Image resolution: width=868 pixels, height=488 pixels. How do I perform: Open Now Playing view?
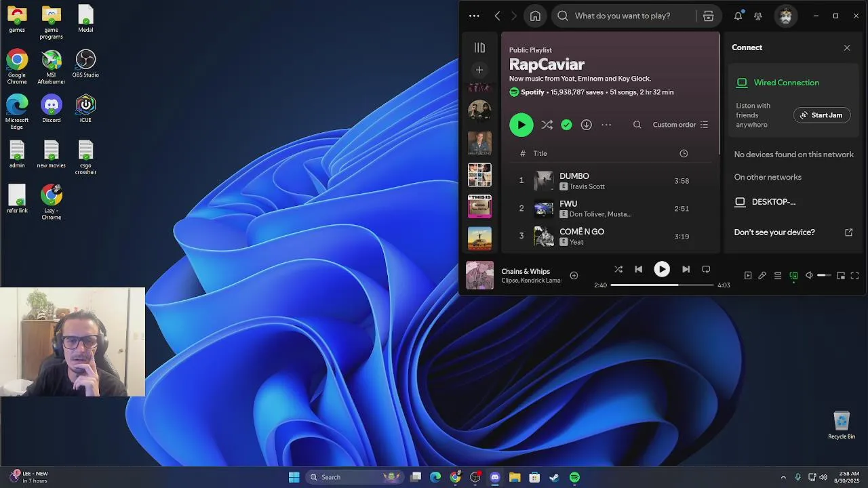click(748, 276)
